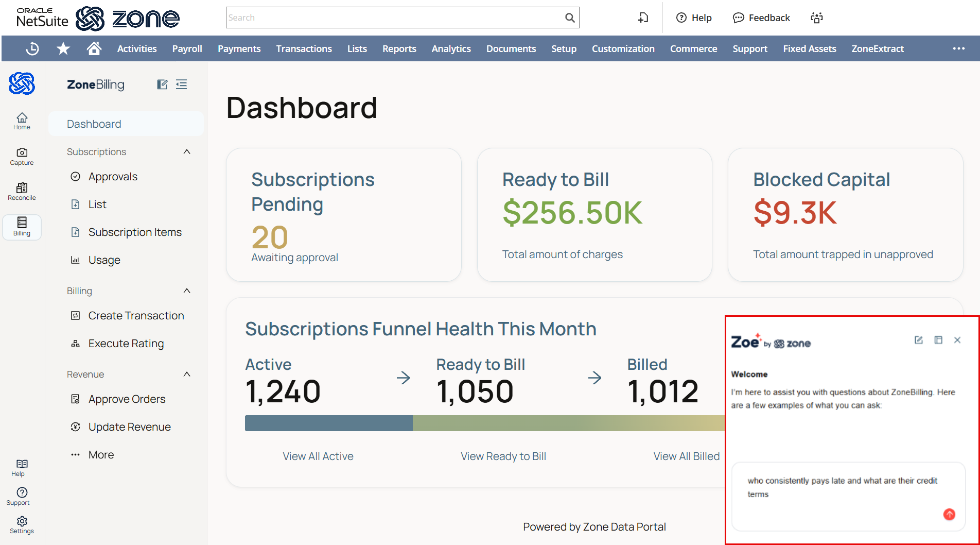The height and width of the screenshot is (545, 980).
Task: Open Settings gear in left rail
Action: coord(22,525)
